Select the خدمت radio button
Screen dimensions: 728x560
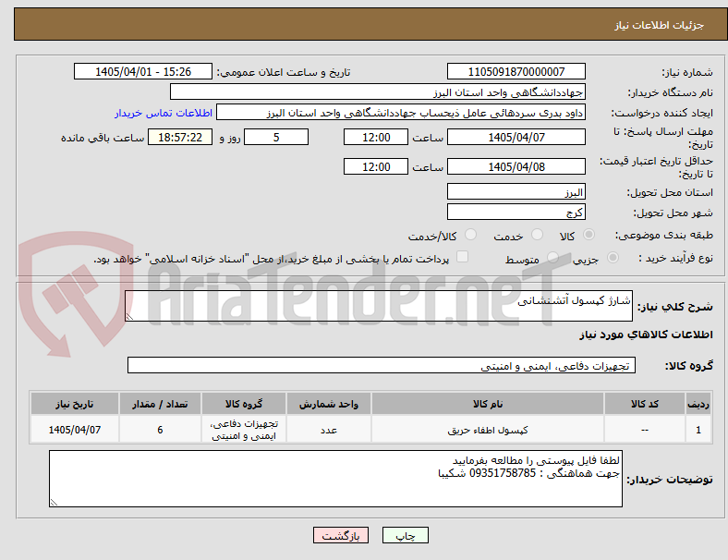[x=537, y=235]
